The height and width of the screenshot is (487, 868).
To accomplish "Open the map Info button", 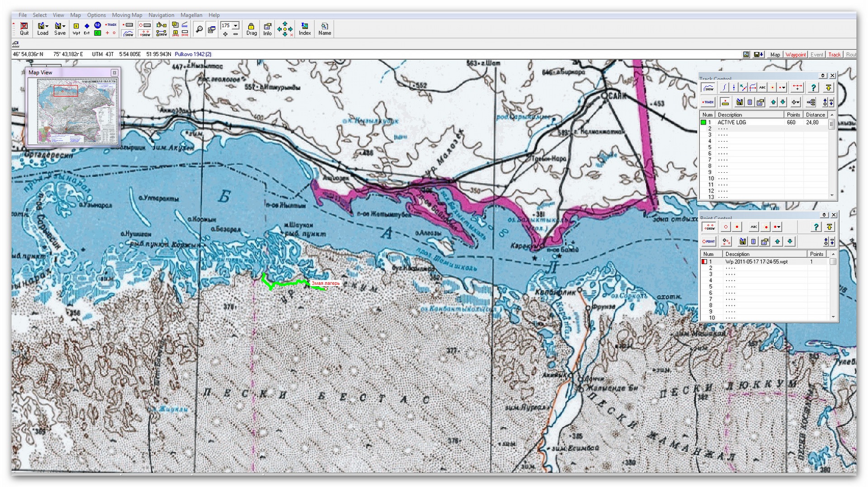I will tap(268, 29).
